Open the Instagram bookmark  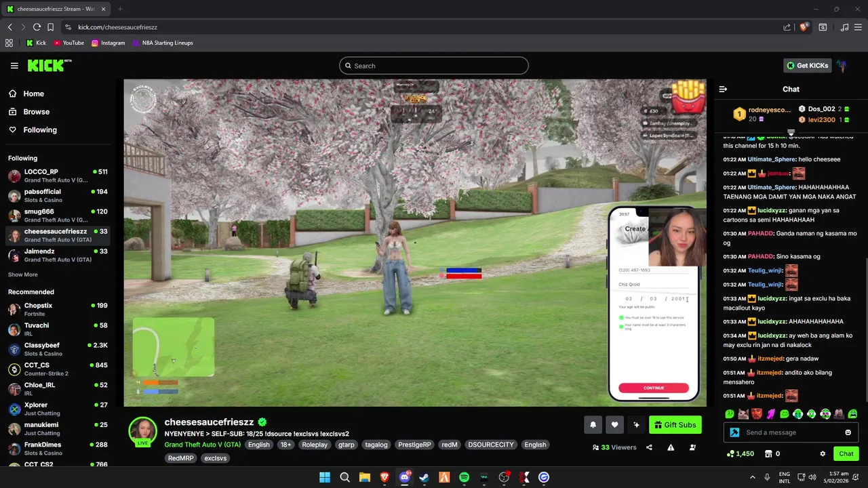click(108, 43)
